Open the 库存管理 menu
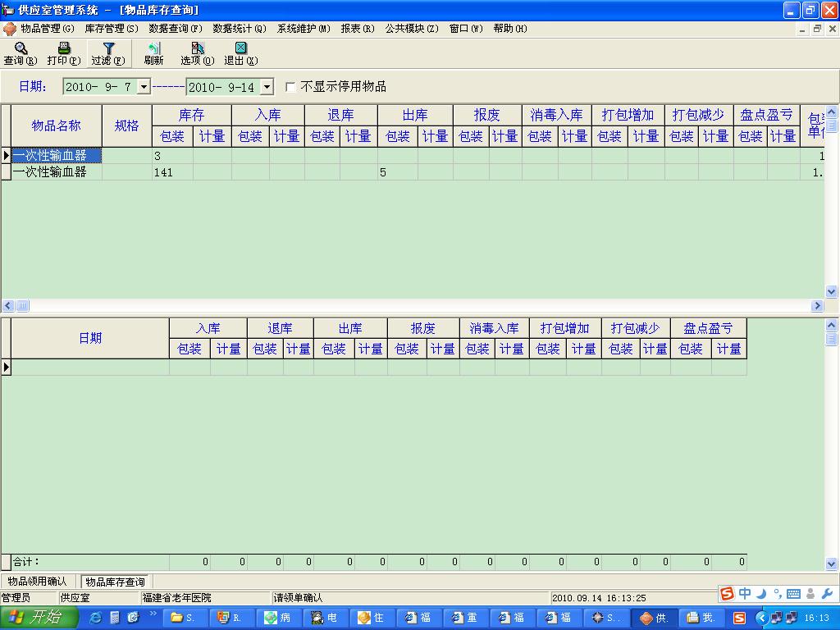840x630 pixels. tap(111, 29)
